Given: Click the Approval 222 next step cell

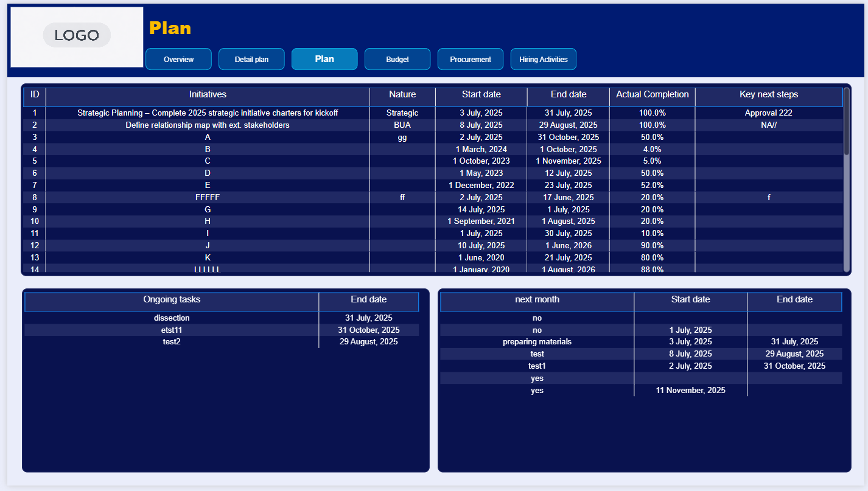Looking at the screenshot, I should click(x=769, y=113).
